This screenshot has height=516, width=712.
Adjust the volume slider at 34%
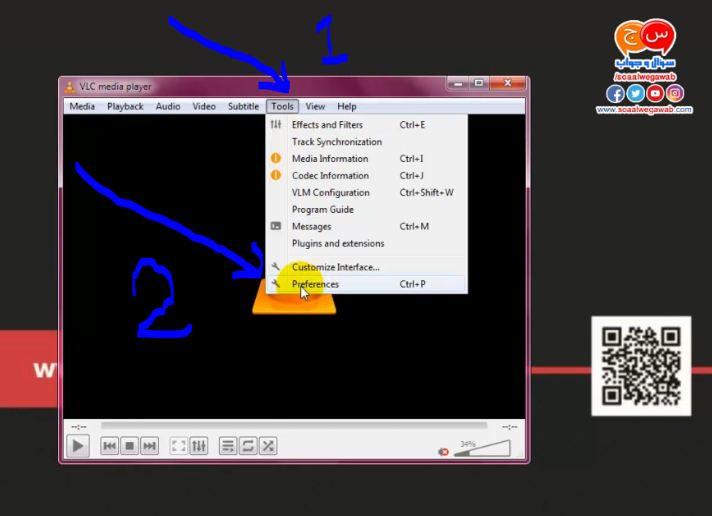pos(482,448)
